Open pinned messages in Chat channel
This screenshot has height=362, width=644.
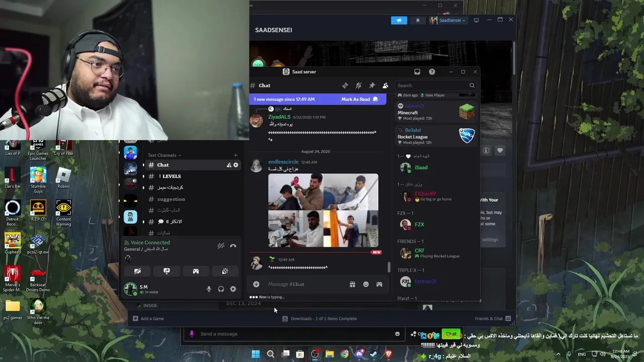coord(372,85)
